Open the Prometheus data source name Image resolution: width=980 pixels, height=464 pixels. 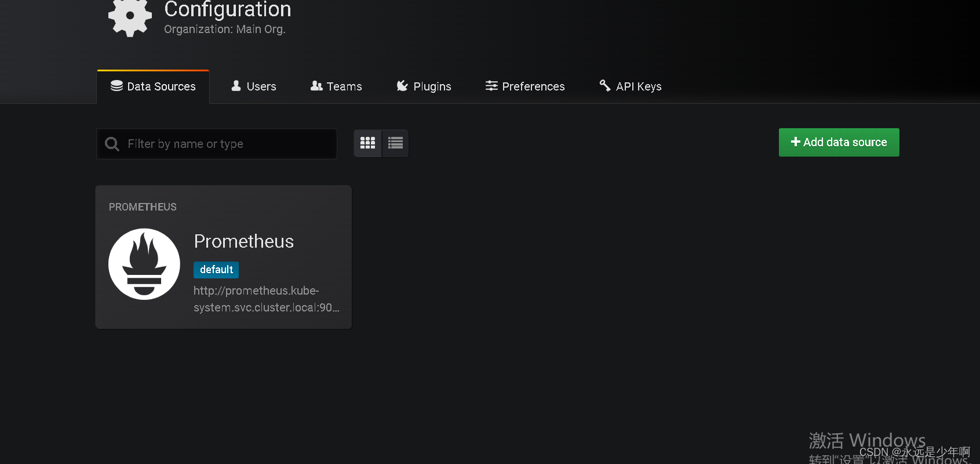[244, 241]
